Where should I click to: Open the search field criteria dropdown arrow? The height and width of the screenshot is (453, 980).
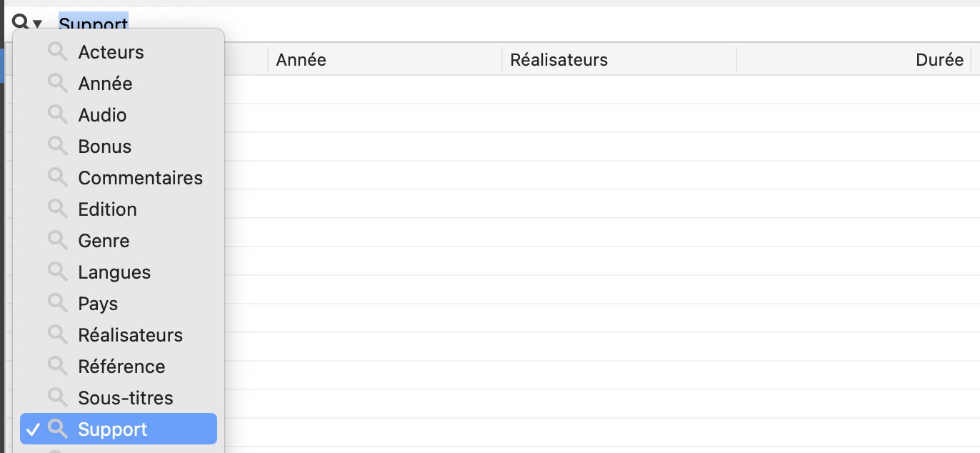37,24
